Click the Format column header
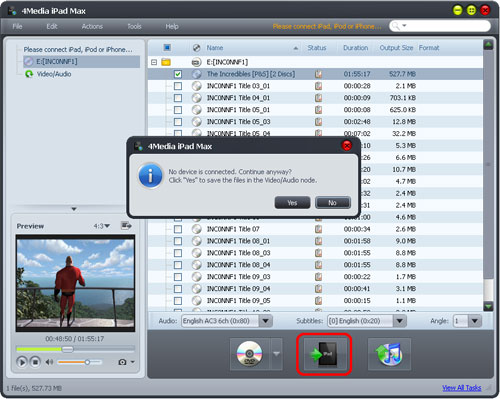The image size is (500, 399). [x=429, y=48]
